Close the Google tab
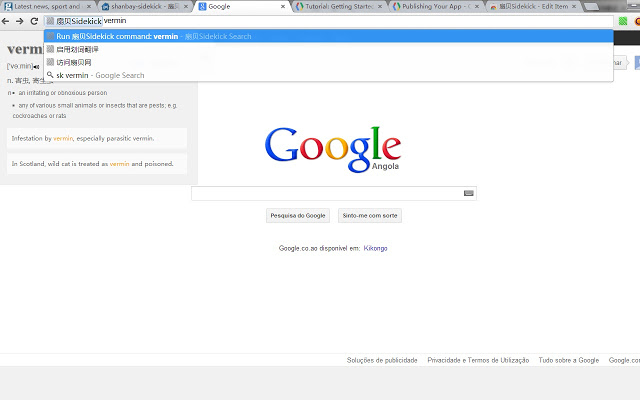The height and width of the screenshot is (400, 640). coord(283,7)
